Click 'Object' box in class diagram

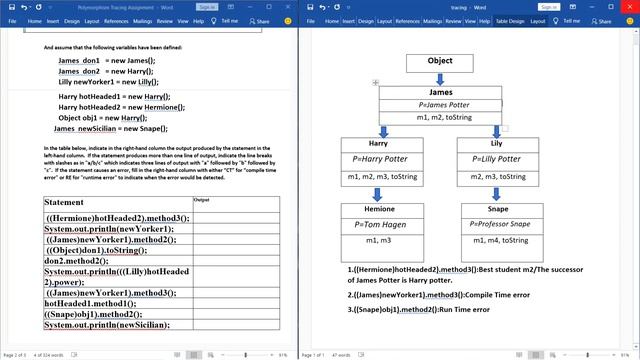coord(440,63)
